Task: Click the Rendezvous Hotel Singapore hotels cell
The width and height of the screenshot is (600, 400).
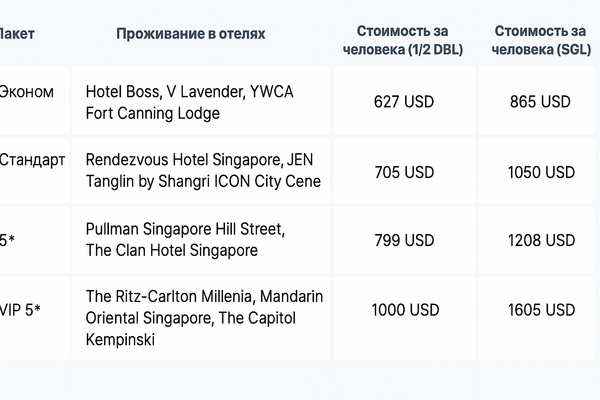Action: tap(203, 170)
